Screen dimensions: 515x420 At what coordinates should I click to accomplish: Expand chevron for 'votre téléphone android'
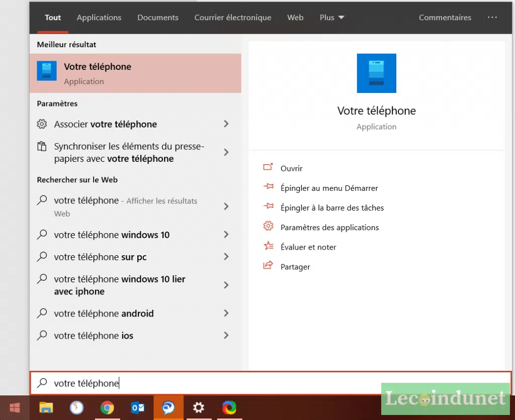[226, 313]
